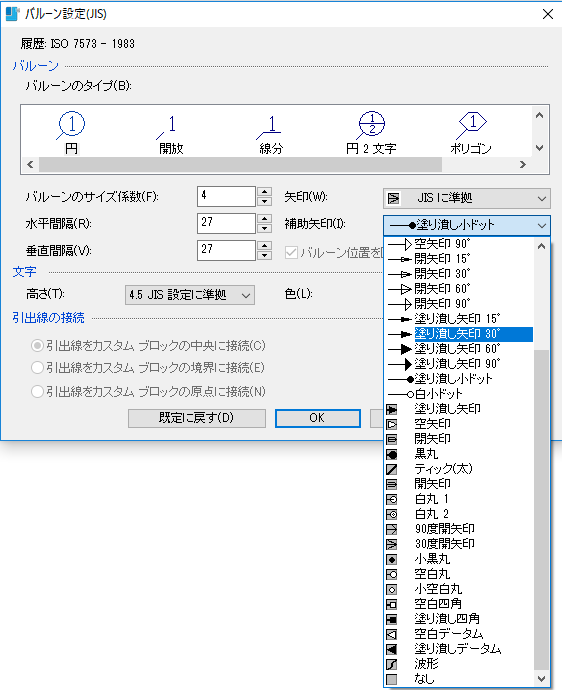Image resolution: width=562 pixels, height=690 pixels.
Task: Choose ティック(太) arrowhead option
Action: point(458,469)
